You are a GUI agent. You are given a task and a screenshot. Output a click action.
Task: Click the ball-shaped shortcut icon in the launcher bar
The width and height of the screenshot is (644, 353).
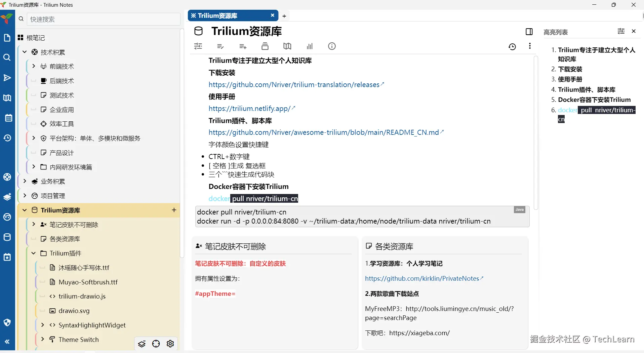click(x=7, y=177)
